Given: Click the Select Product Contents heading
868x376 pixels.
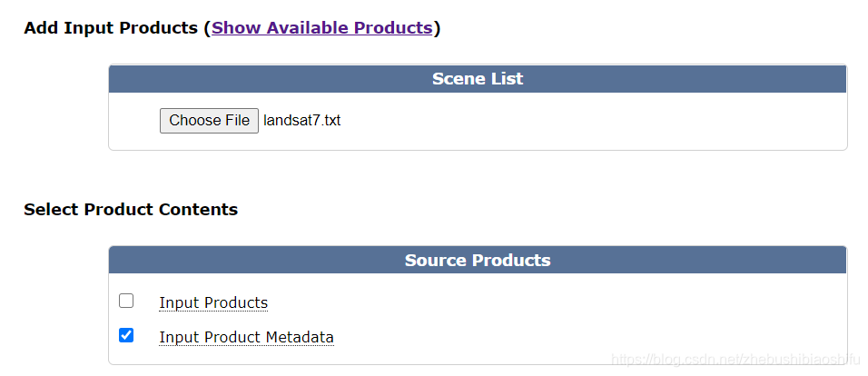Looking at the screenshot, I should point(131,210).
